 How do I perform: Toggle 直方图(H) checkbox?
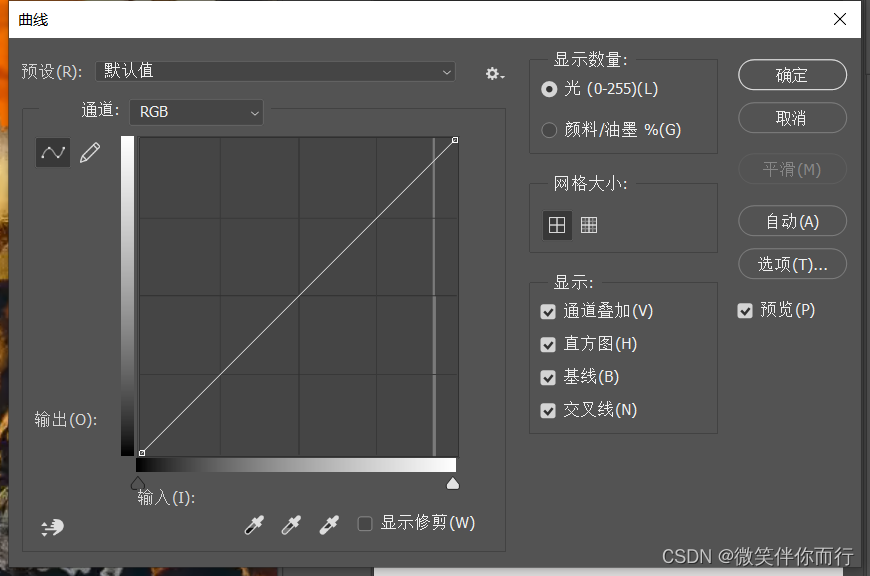click(548, 345)
